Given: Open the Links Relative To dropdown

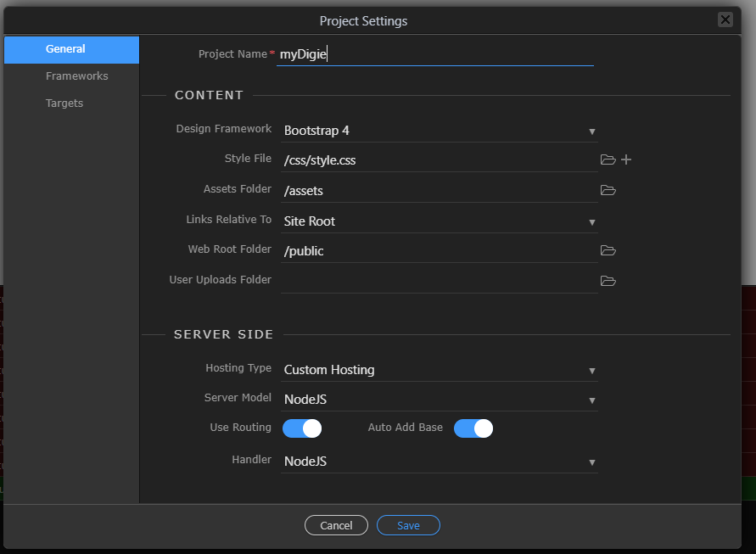Looking at the screenshot, I should (439, 221).
